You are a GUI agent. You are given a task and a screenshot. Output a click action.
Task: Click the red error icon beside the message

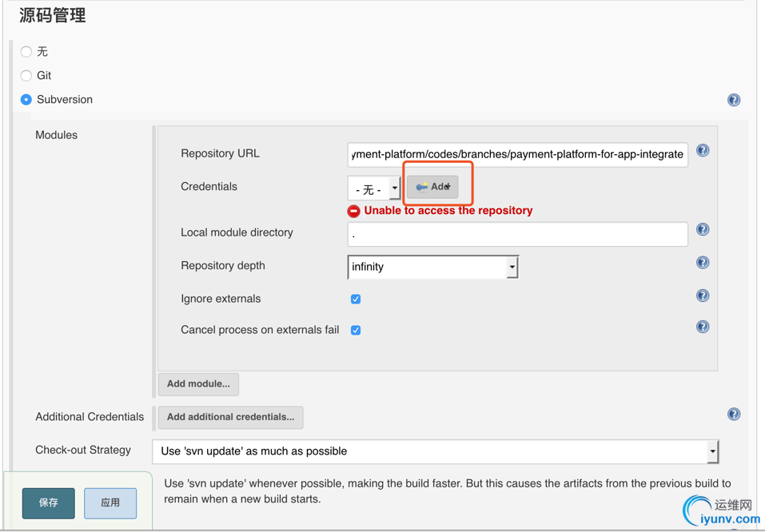353,211
